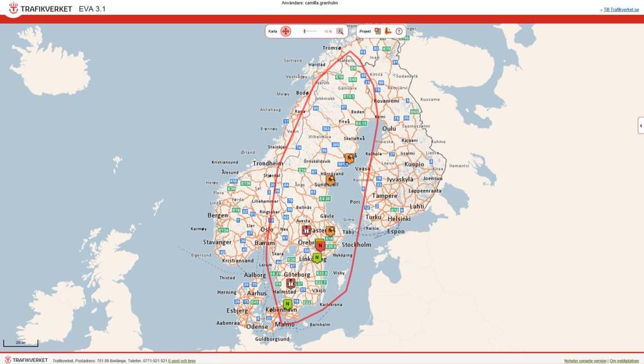Click the Oulu city label on map

click(x=389, y=128)
